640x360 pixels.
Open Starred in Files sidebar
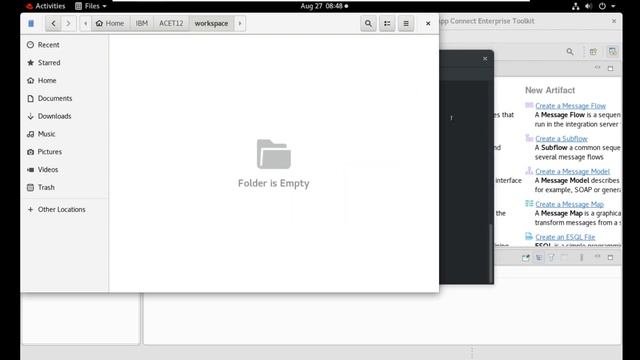click(x=65, y=63)
